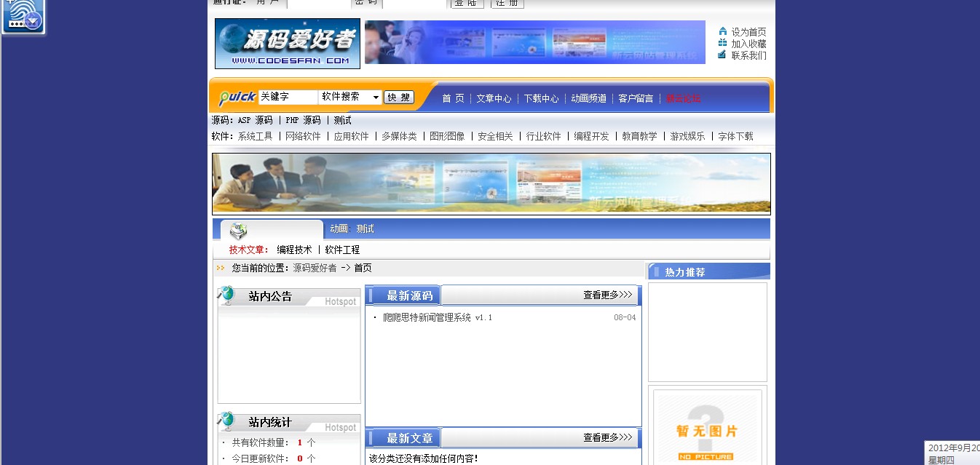This screenshot has height=465, width=980.
Task: Open the 安全相关 software category
Action: 495,136
